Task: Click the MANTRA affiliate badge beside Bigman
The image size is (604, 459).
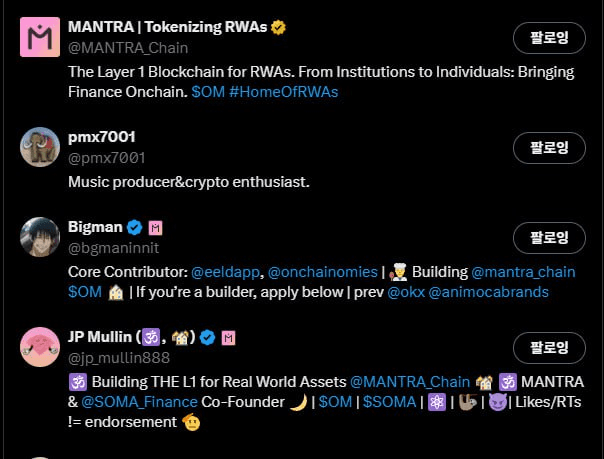Action: tap(156, 227)
